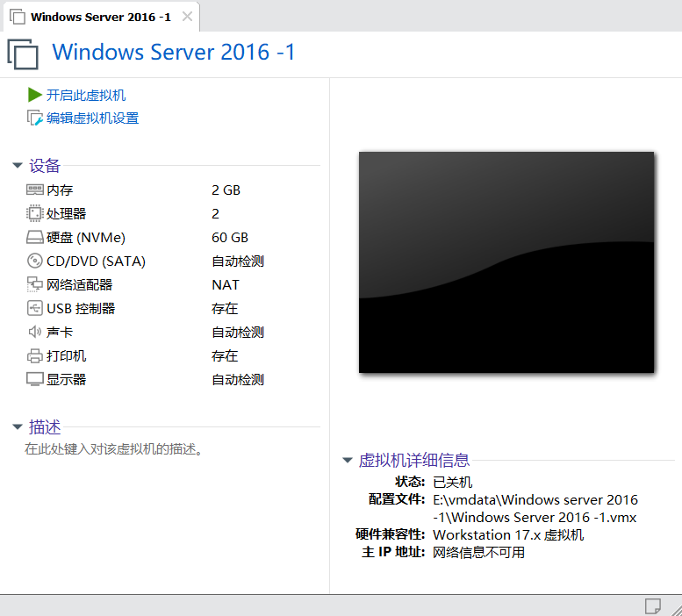This screenshot has height=616, width=682.
Task: Open the 显示器 display entry
Action: [67, 379]
